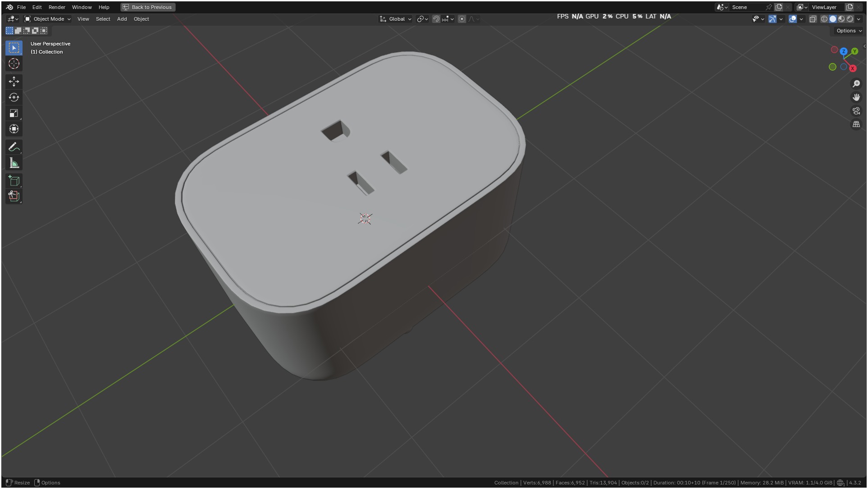
Task: Open the view layer browse selector
Action: pyautogui.click(x=802, y=7)
